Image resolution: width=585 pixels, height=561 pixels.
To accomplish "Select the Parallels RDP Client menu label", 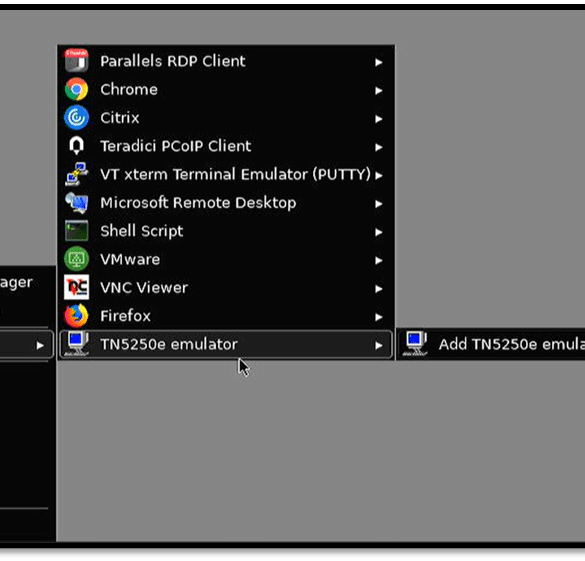I will 173,61.
